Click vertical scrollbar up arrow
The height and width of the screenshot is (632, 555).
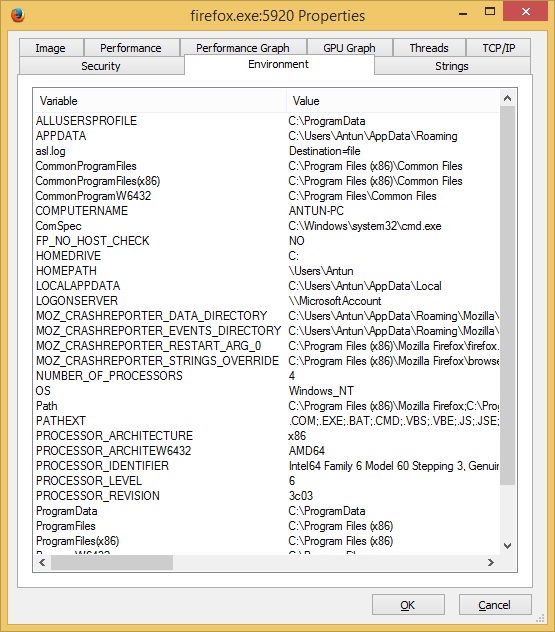click(507, 98)
